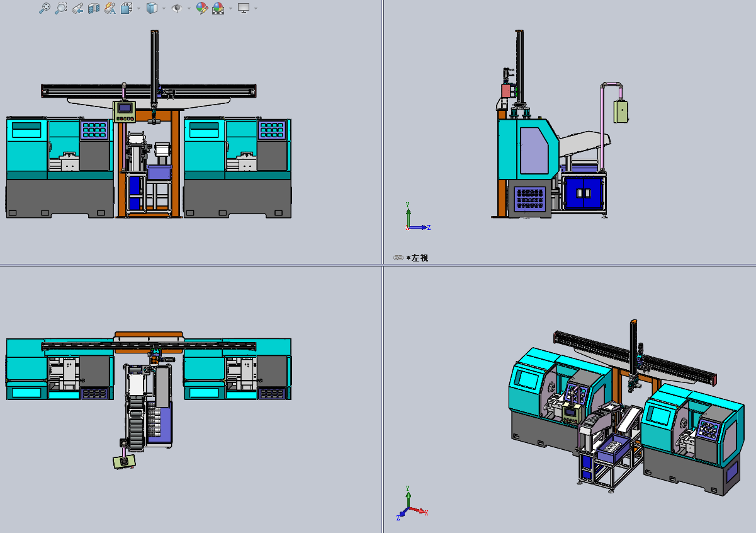
Task: Expand the View Settings dropdown arrow
Action: pos(256,8)
